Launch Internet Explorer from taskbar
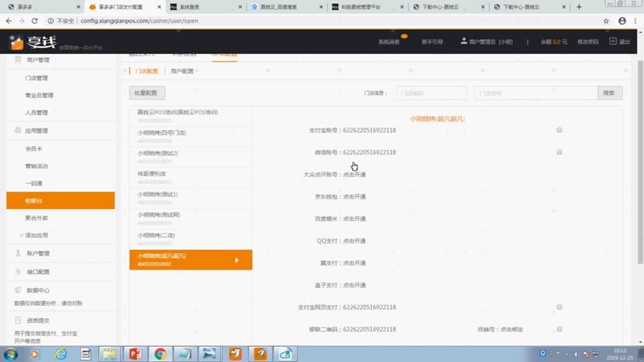 pos(61,354)
